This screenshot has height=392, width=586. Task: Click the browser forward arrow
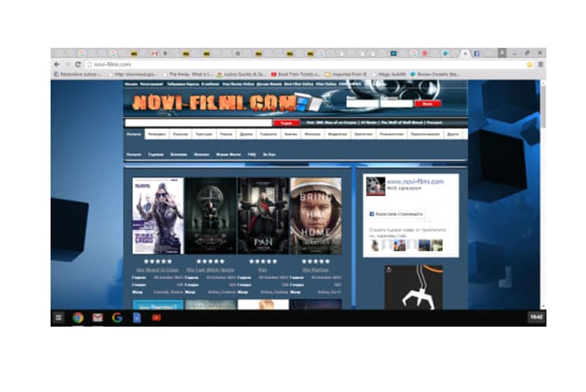[x=67, y=64]
